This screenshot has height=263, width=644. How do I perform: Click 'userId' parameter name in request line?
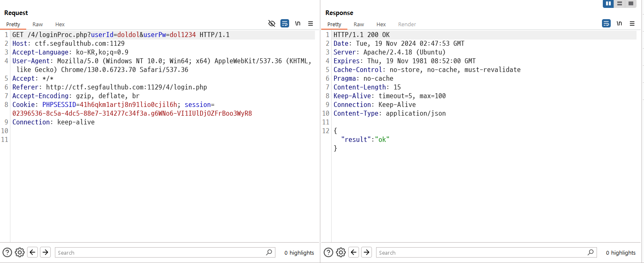(x=102, y=35)
